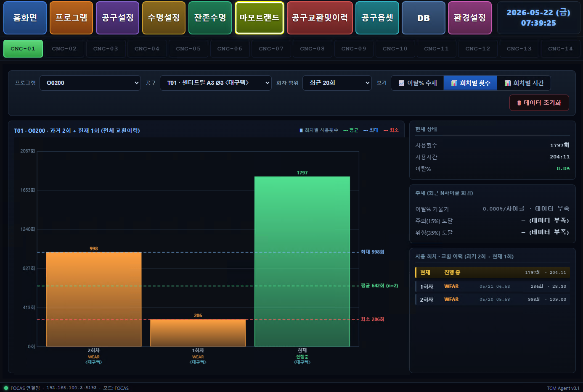
Task: Switch to the CNC-05 machine tab
Action: [188, 49]
